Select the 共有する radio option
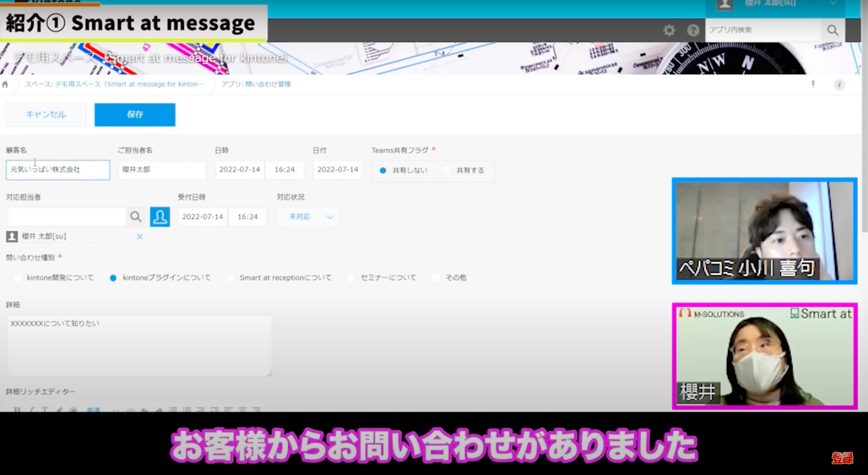Image resolution: width=868 pixels, height=475 pixels. pyautogui.click(x=447, y=171)
